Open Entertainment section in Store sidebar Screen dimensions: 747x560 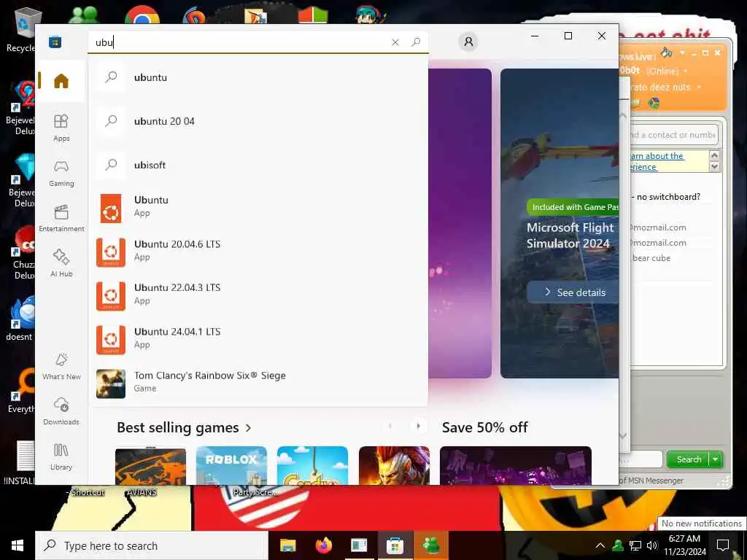61,218
